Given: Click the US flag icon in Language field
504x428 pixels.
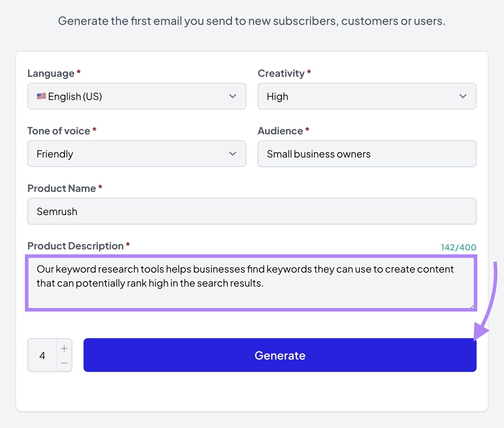Looking at the screenshot, I should tap(41, 96).
